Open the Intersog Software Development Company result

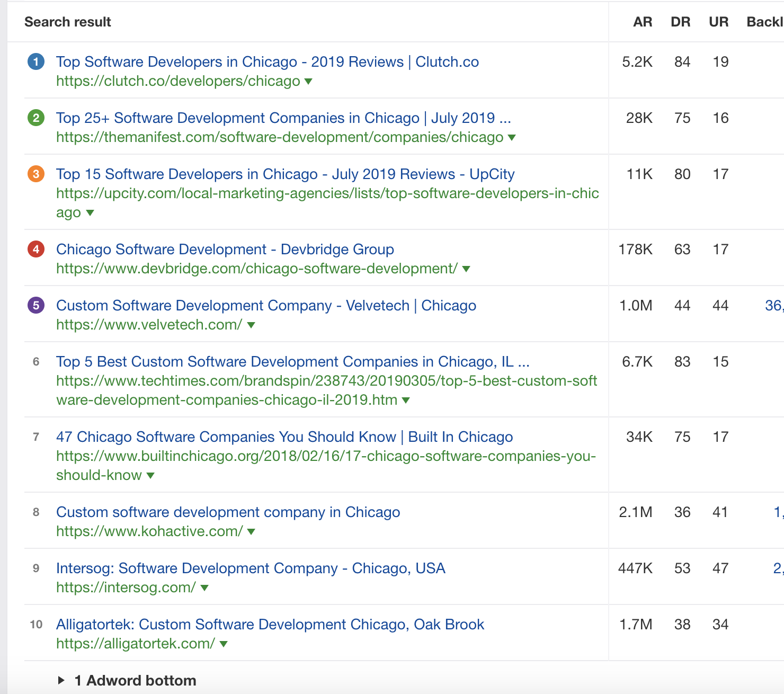click(251, 568)
